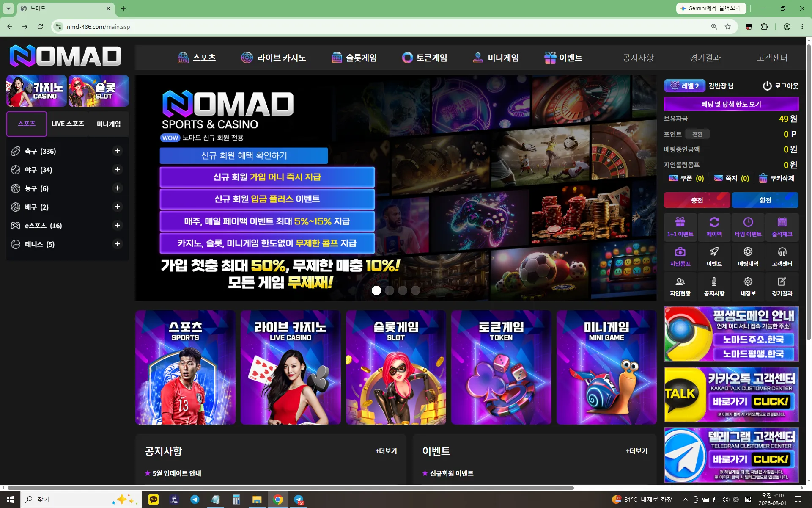Click the red 충전 button

click(697, 200)
